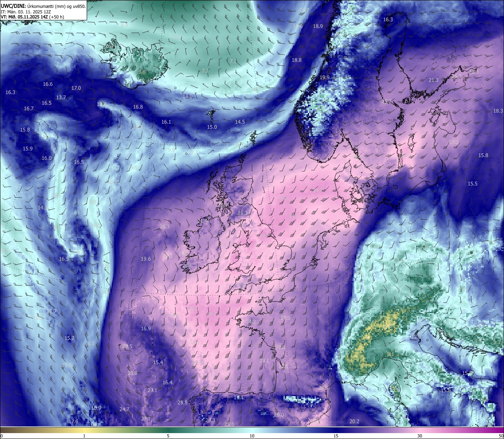Click the map value '15.0' near the Faroe Islands

coord(212,127)
